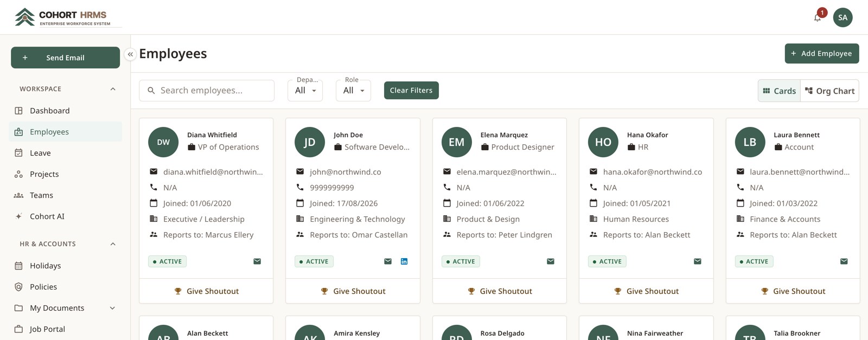Click the Projects icon in the sidebar

18,174
